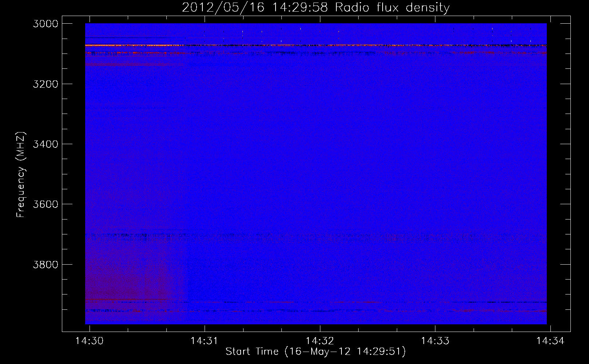Click the 14:32 time tick label
The width and height of the screenshot is (589, 364).
(x=320, y=341)
